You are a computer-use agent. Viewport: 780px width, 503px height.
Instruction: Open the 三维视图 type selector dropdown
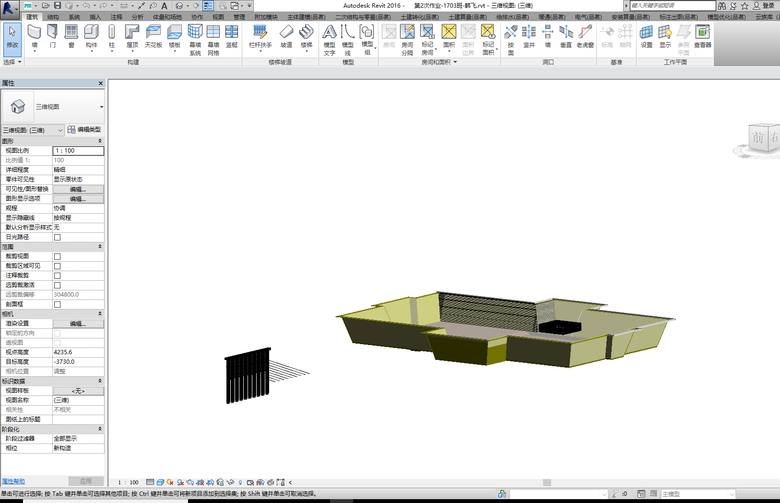click(x=101, y=106)
